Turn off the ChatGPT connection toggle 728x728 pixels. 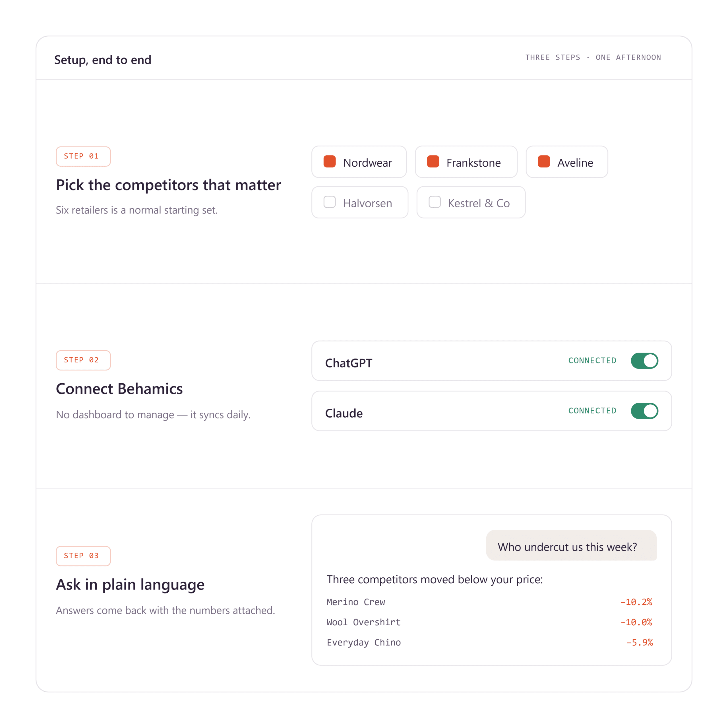(644, 361)
